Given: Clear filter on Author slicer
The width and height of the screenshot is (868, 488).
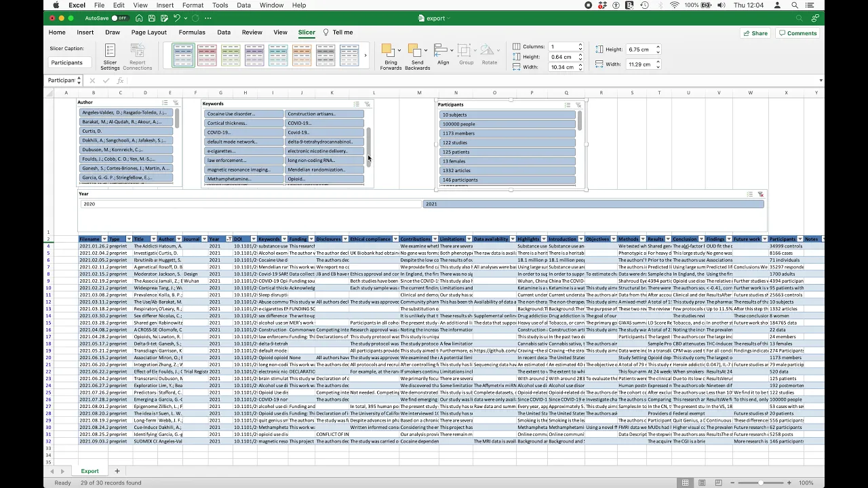Looking at the screenshot, I should [176, 103].
